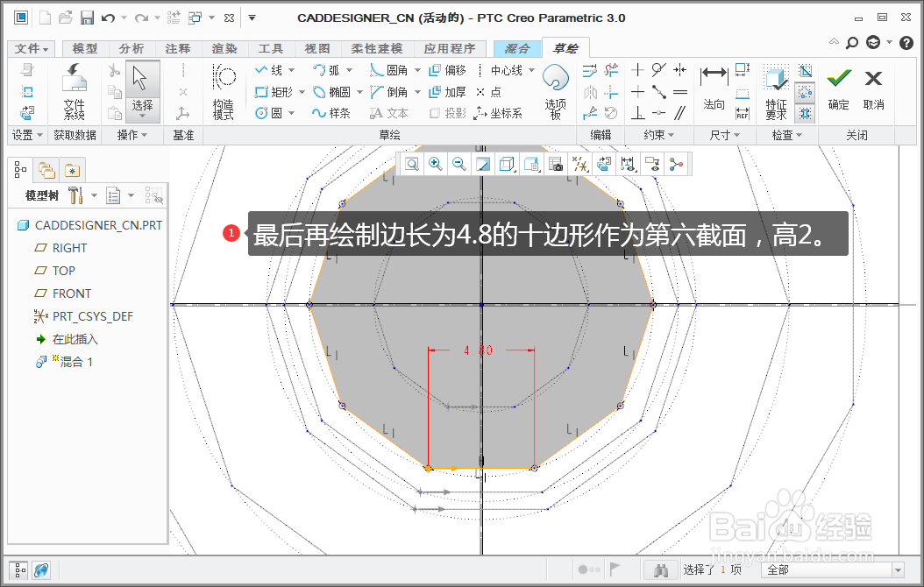The width and height of the screenshot is (924, 587).
Task: Toggle Construction Mode (构造模式)
Action: click(x=224, y=91)
